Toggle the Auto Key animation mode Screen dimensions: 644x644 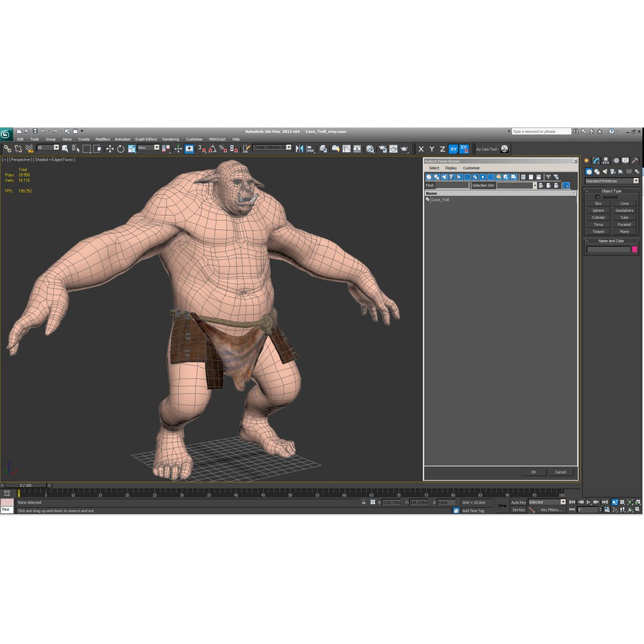click(518, 502)
